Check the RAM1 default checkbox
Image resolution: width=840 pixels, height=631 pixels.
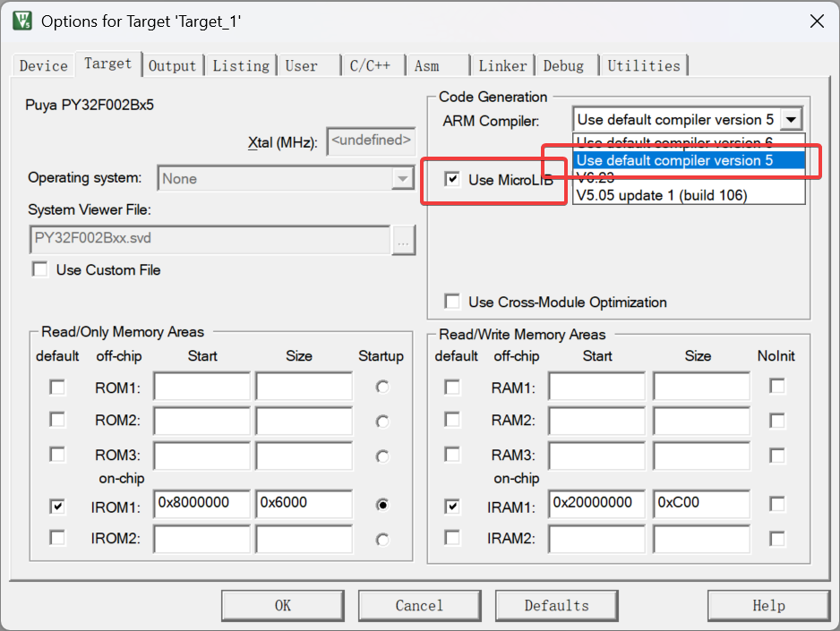(x=452, y=387)
